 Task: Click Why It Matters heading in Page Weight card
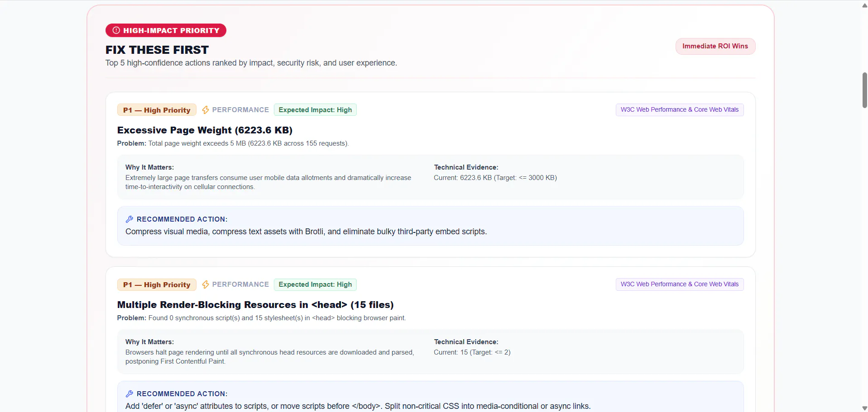[149, 167]
